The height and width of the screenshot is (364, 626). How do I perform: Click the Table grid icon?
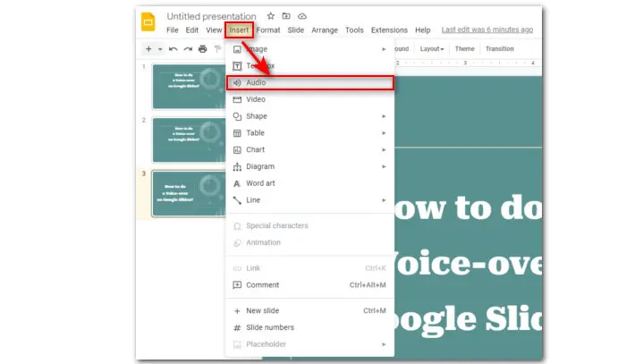pos(237,133)
